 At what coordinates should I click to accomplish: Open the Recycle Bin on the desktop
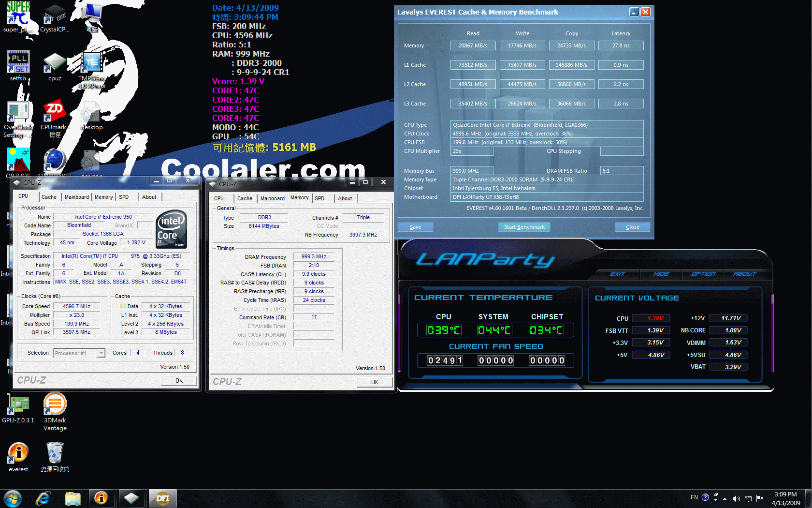[x=55, y=457]
